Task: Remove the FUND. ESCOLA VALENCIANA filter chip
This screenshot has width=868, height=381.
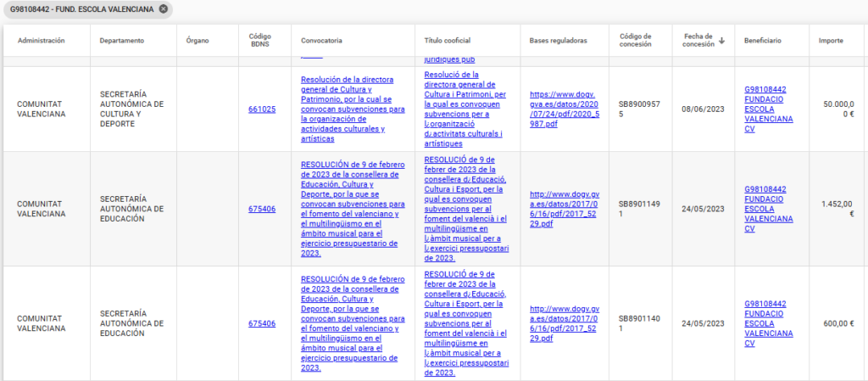Action: [162, 9]
